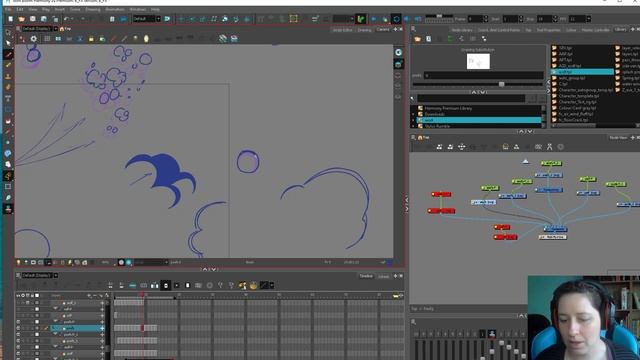
Task: Click the plus button on the highlighted timeline layer
Action: [102, 328]
